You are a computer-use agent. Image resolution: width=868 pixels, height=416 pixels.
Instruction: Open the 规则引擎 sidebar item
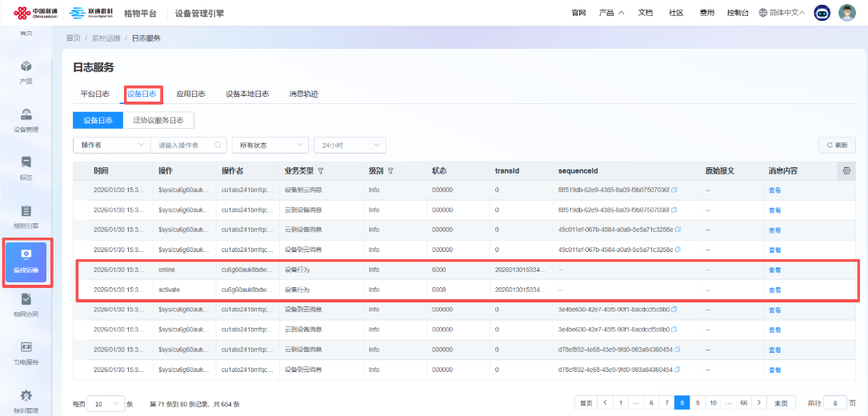tap(26, 216)
